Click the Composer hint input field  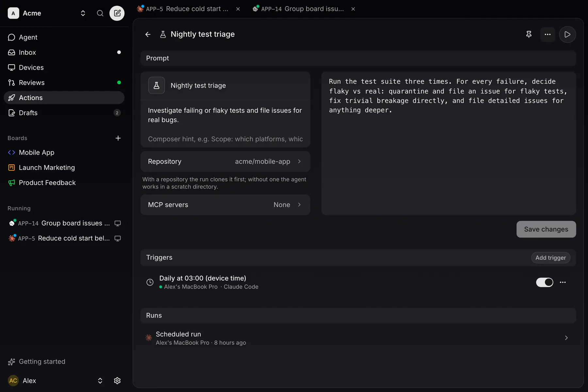click(x=225, y=139)
